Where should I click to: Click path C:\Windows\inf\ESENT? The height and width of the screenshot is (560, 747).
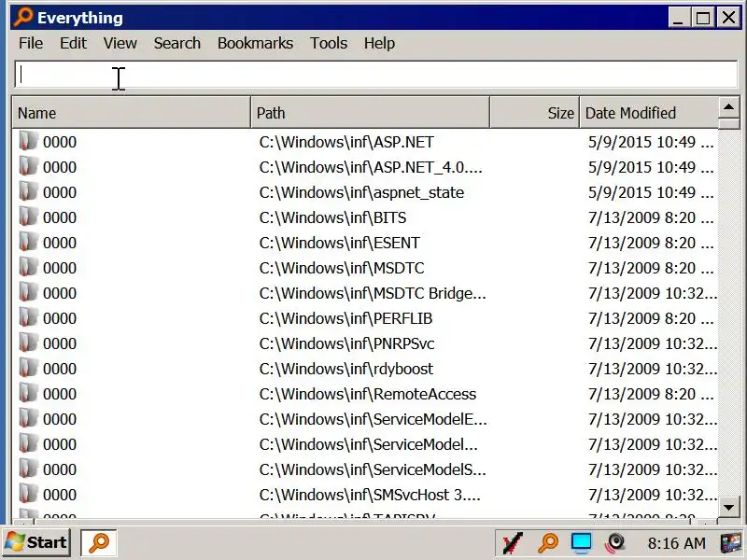[339, 243]
